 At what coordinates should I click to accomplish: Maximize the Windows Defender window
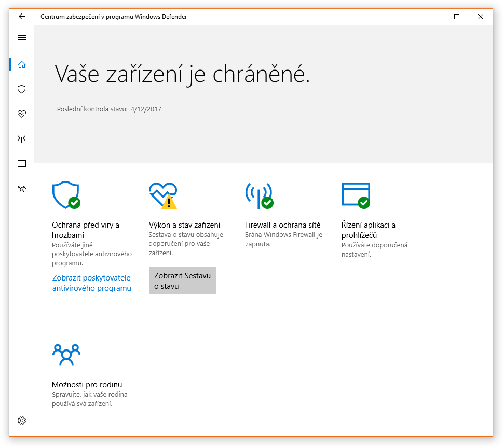(457, 17)
